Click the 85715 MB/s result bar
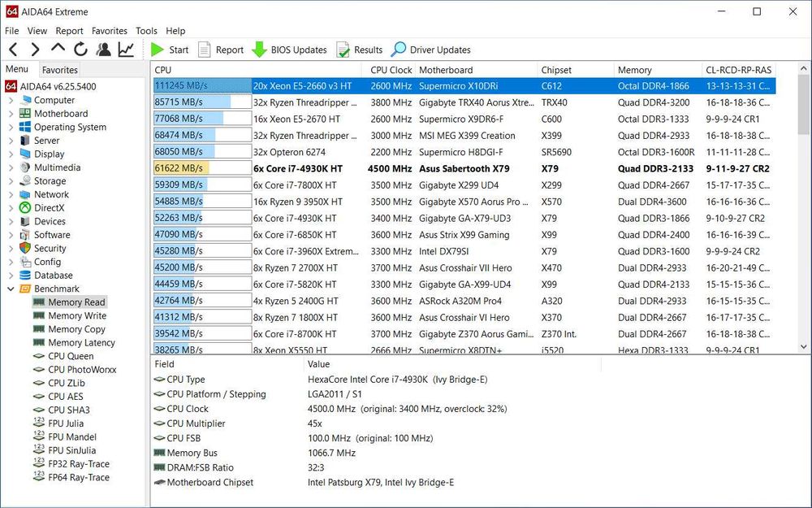 [202, 102]
